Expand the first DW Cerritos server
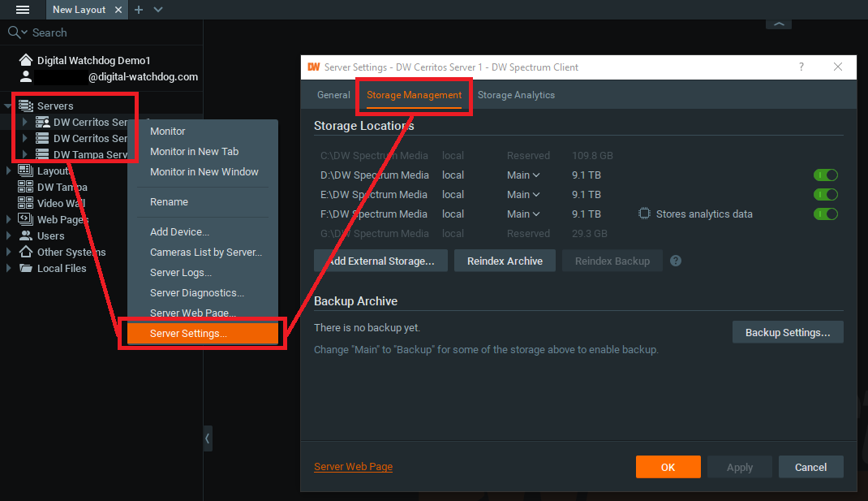The width and height of the screenshot is (868, 501). [x=24, y=122]
